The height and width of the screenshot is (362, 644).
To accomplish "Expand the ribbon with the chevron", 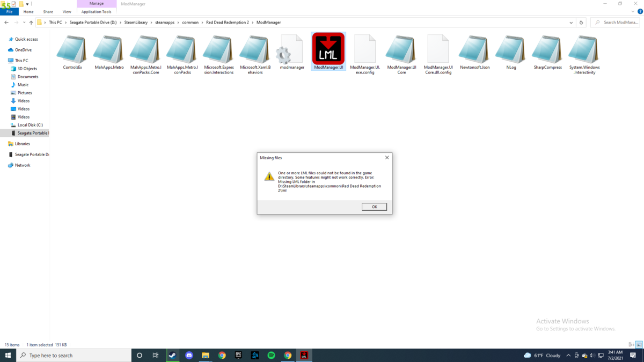I will 633,12.
